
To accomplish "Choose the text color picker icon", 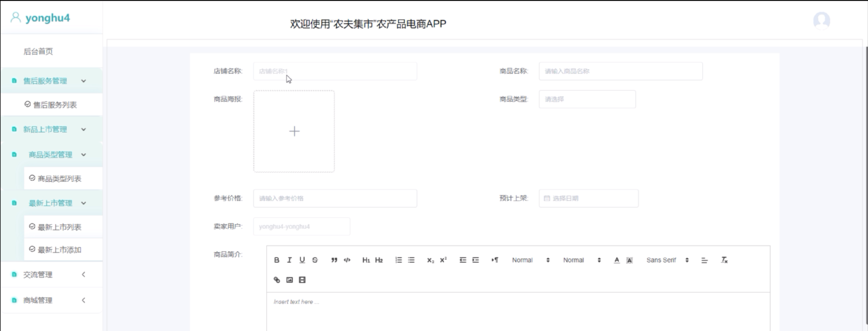I will tap(617, 260).
